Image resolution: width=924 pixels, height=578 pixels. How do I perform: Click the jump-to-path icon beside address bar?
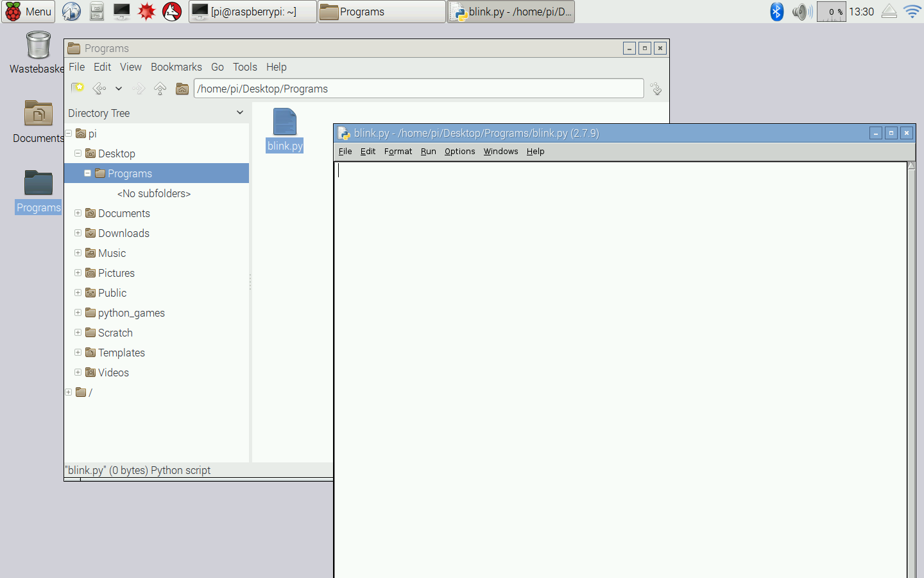click(656, 89)
